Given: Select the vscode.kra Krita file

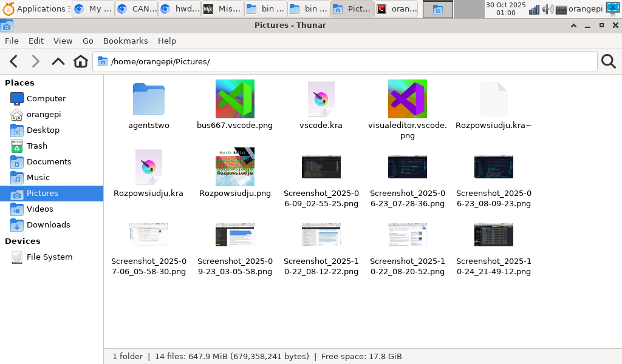Looking at the screenshot, I should click(321, 99).
